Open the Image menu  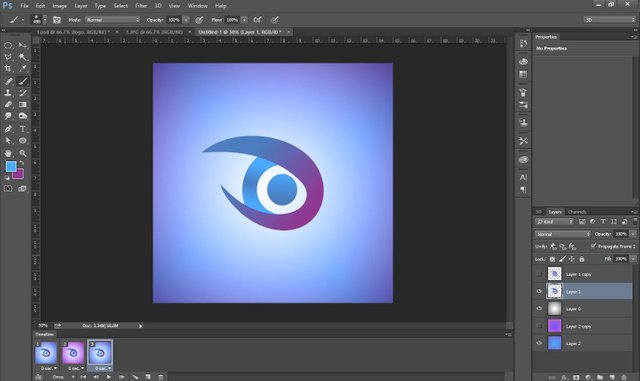click(x=60, y=6)
